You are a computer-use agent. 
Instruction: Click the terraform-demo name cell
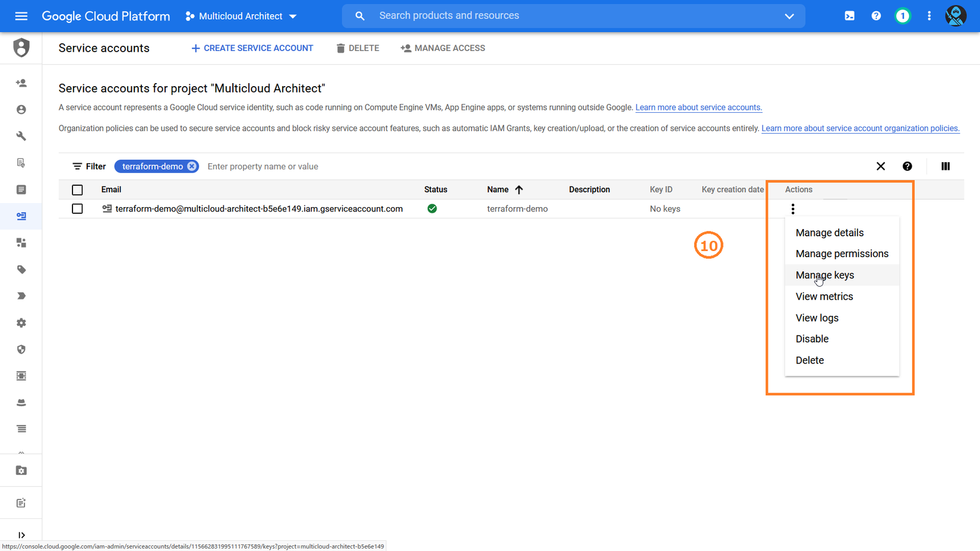(x=517, y=209)
